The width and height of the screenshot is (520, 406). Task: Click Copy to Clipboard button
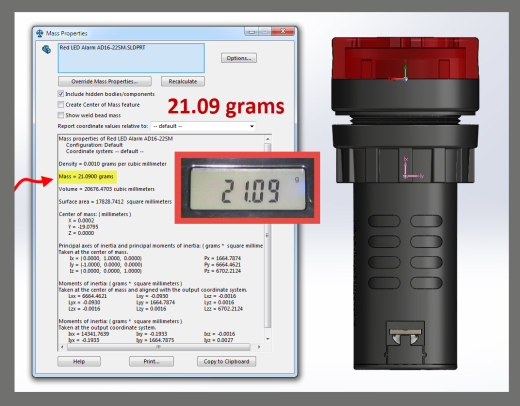[226, 362]
